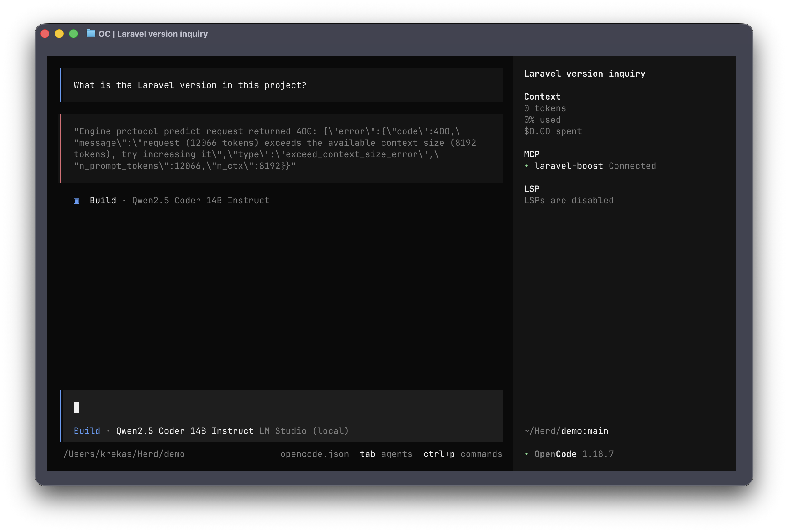Screen dimensions: 788x532
Task: Click the green dot beside OpenCode
Action: click(526, 454)
